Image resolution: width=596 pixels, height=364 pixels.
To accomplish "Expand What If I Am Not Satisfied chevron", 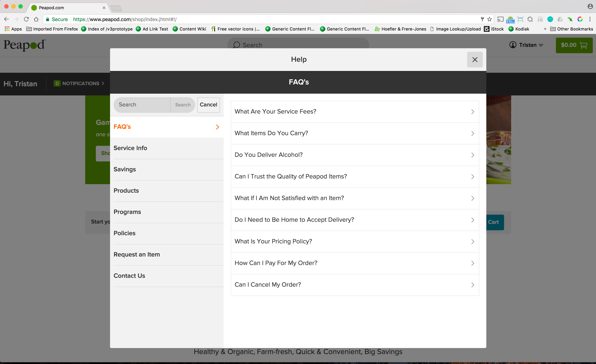I will tap(472, 198).
